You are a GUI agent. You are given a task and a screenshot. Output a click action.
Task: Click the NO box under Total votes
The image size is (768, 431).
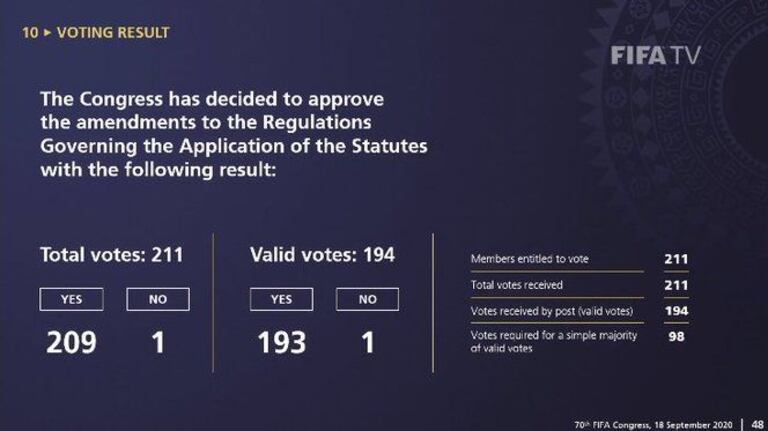point(157,299)
